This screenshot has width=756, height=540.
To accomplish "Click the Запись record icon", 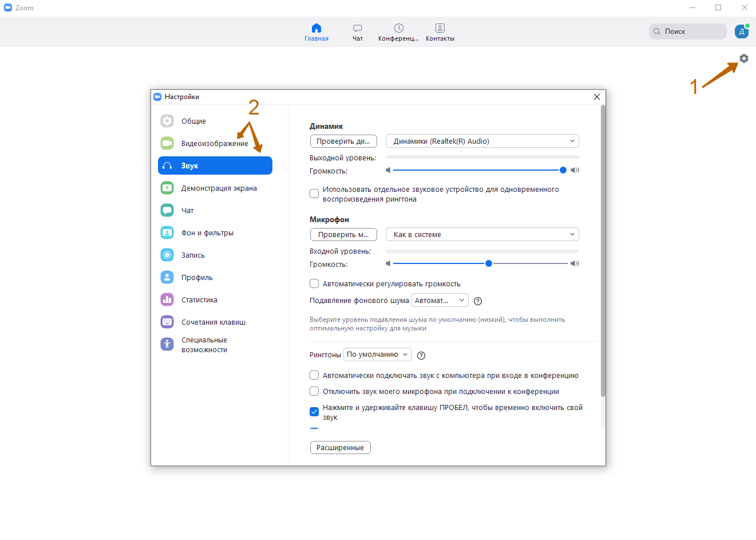I will tap(167, 255).
